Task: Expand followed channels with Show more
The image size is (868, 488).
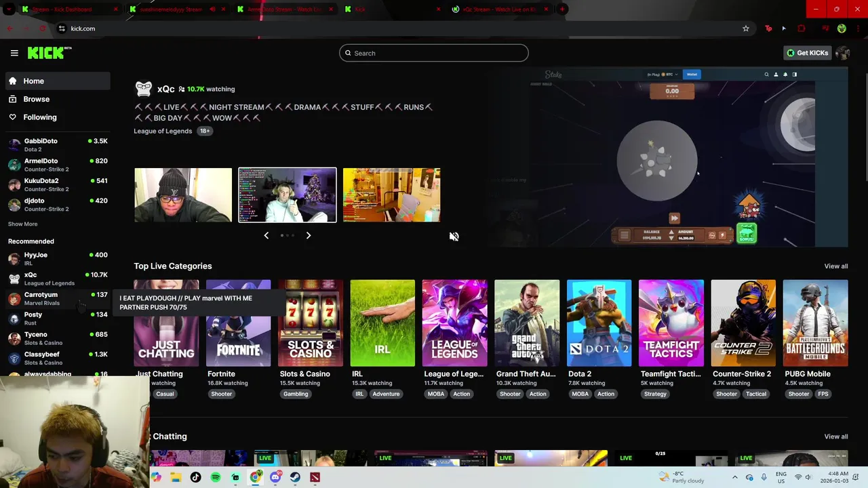Action: tap(22, 224)
